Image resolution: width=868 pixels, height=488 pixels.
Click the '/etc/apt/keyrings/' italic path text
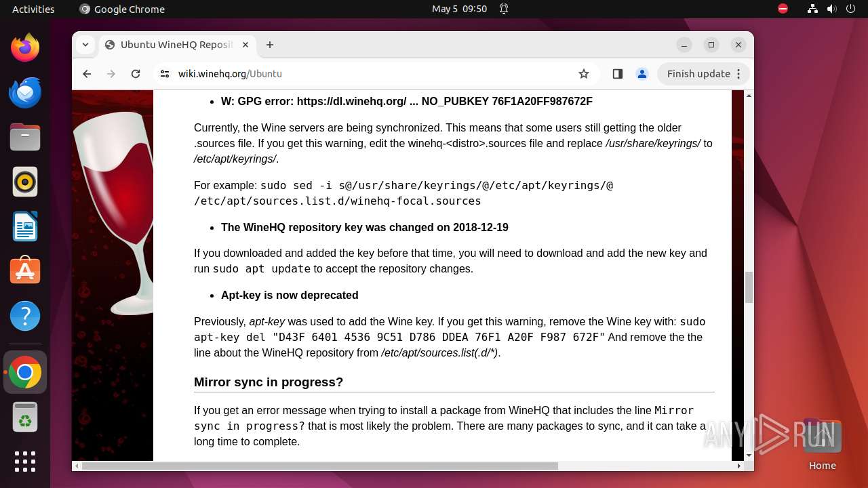click(x=235, y=159)
